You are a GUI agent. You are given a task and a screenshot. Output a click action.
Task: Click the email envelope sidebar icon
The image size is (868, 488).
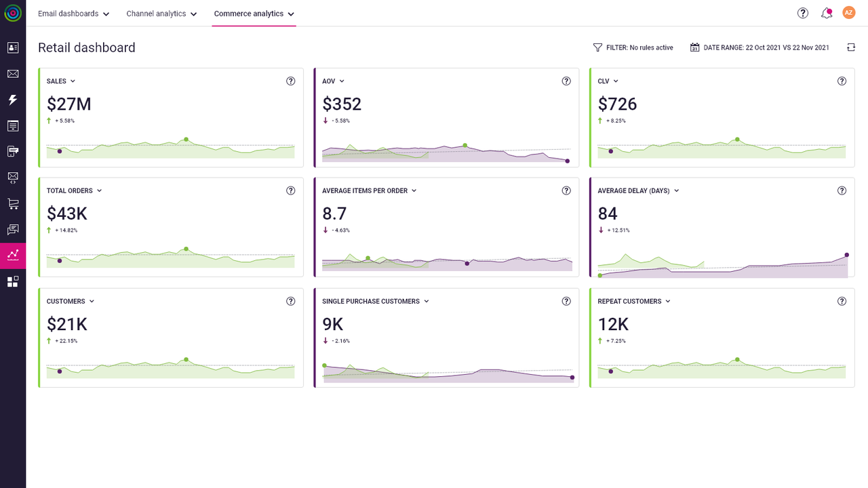pos(13,74)
